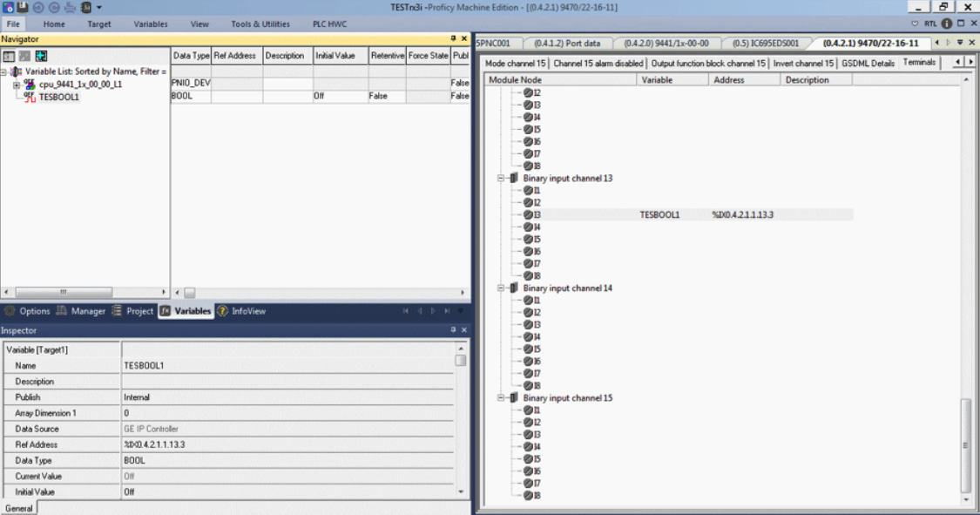Click the RTL toggle in the ribbon bar
Viewport: 980px width, 515px height.
point(930,24)
